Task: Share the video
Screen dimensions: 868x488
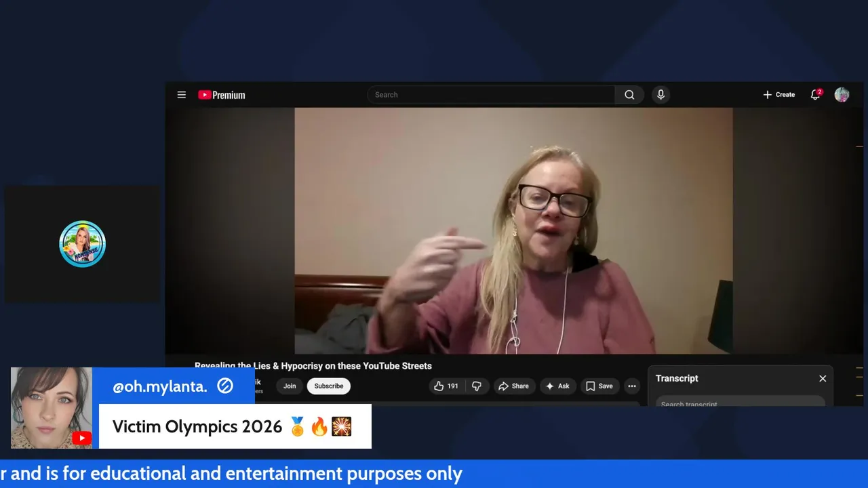Action: coord(514,386)
